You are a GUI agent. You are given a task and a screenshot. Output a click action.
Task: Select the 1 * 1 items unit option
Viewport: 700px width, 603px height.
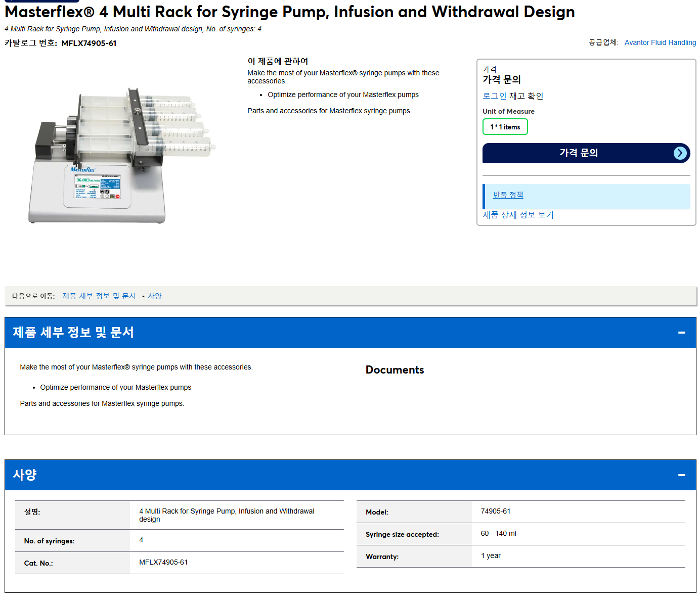[x=505, y=127]
